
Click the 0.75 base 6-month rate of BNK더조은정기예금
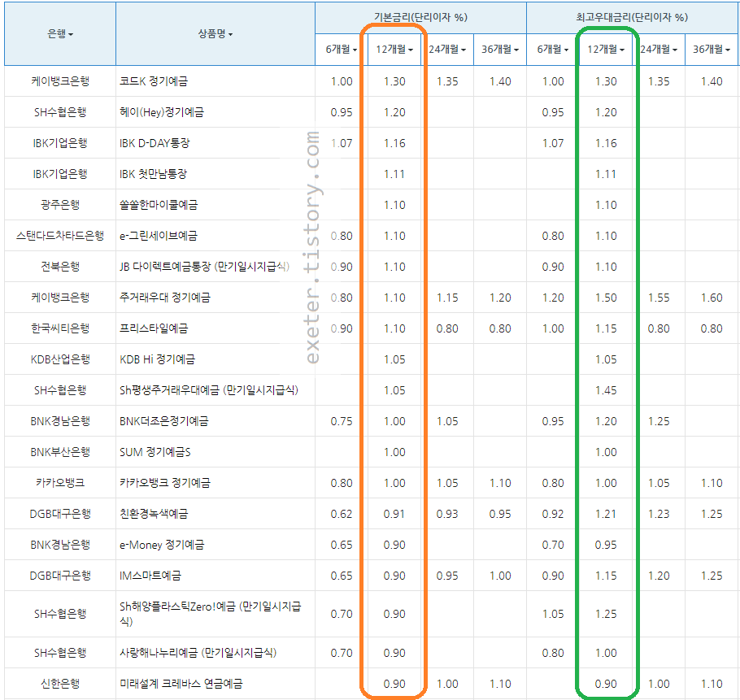tap(342, 421)
